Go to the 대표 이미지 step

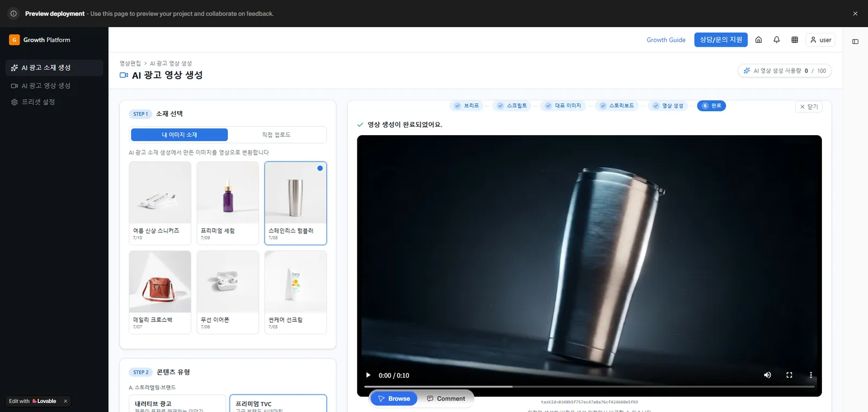click(563, 106)
